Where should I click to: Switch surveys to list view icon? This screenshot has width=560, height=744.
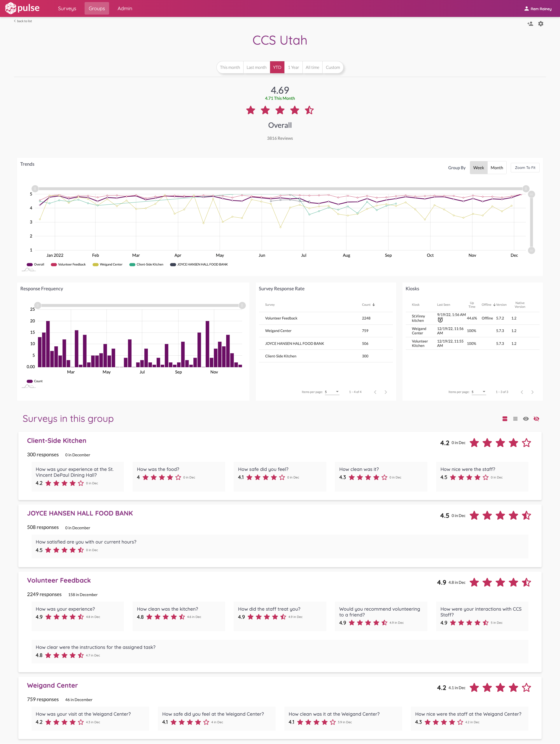click(x=515, y=419)
